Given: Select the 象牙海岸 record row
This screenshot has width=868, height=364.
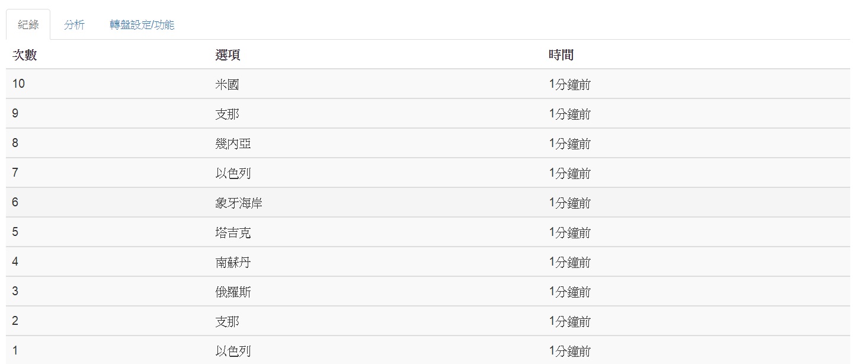Looking at the screenshot, I should point(428,203).
